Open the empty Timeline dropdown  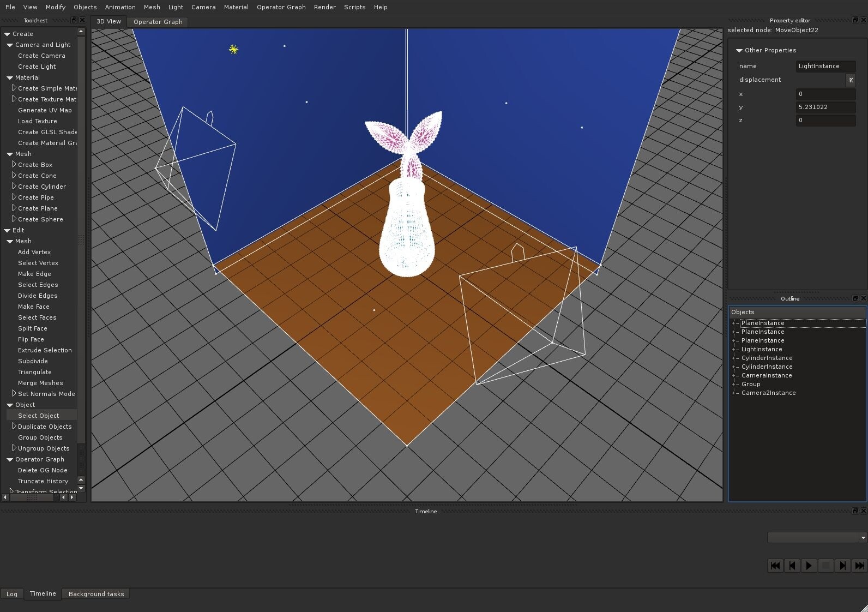pyautogui.click(x=816, y=538)
